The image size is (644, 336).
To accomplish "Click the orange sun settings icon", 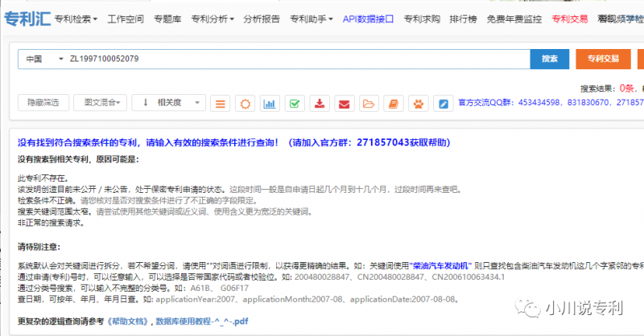I will (x=246, y=104).
